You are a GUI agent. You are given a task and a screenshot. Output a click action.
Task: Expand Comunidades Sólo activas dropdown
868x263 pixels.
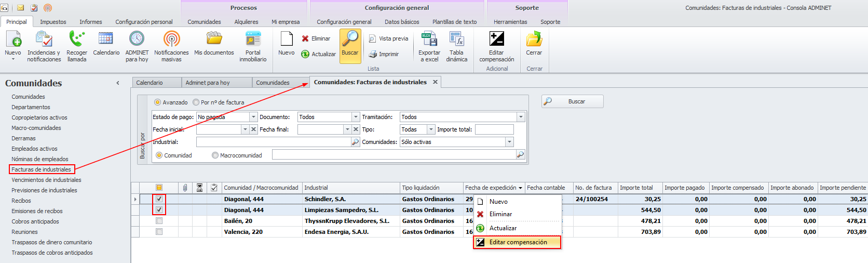pyautogui.click(x=509, y=142)
